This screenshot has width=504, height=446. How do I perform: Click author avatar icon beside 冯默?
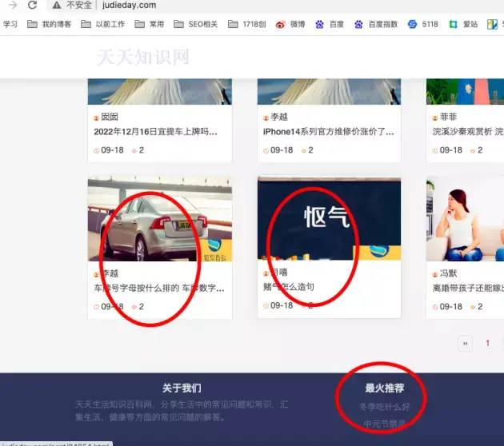click(x=435, y=274)
